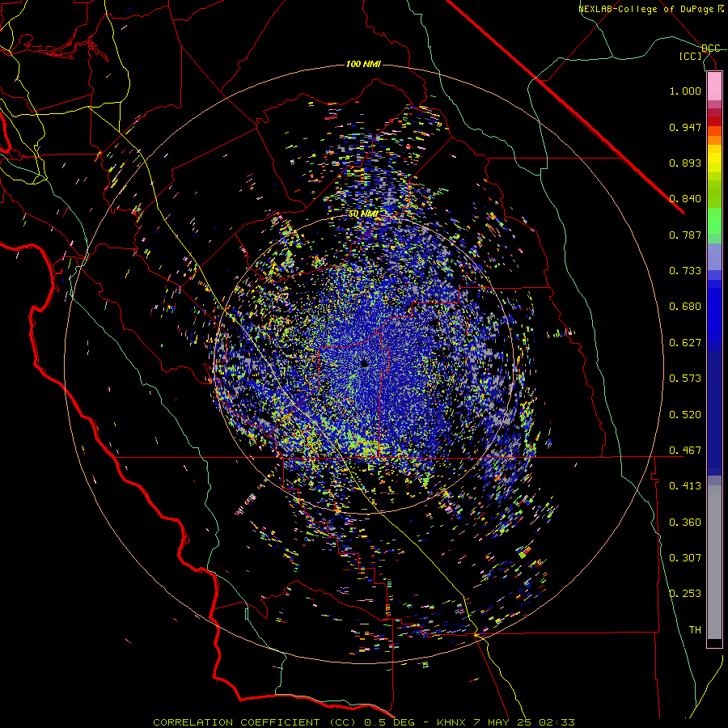Click the [CC] legend title
The width and height of the screenshot is (728, 728).
691,56
